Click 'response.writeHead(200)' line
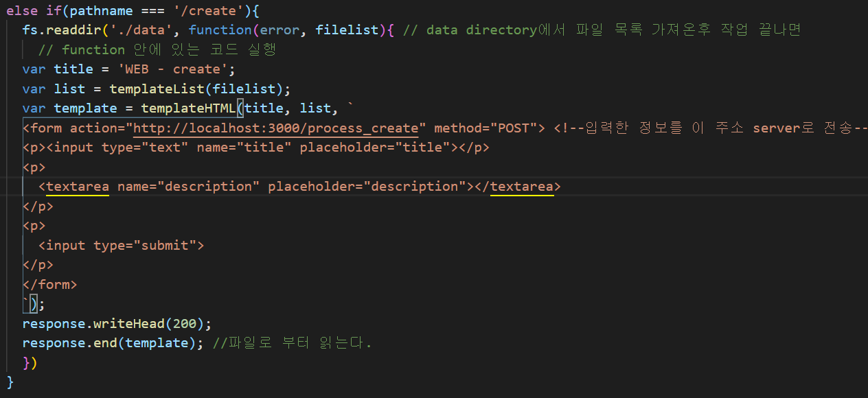 point(117,323)
